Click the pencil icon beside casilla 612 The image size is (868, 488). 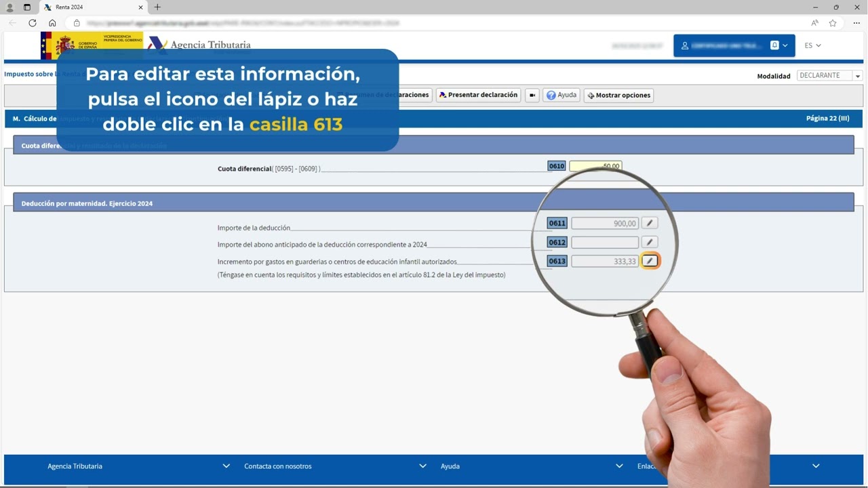point(649,242)
